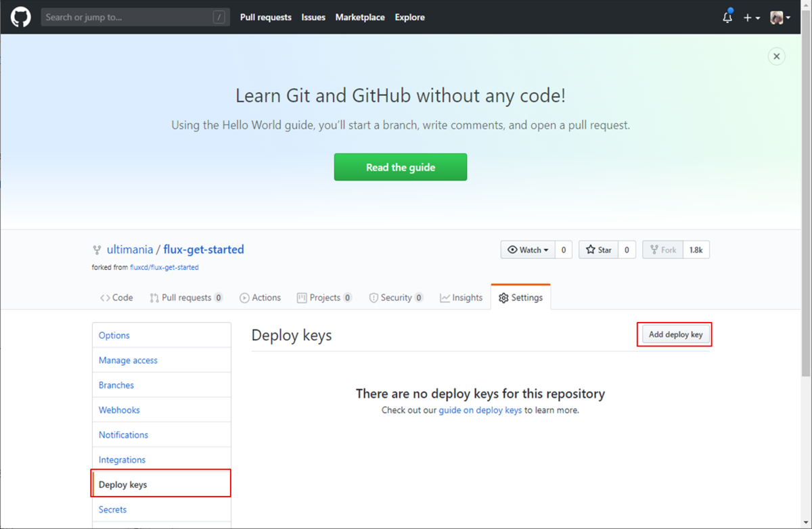Click the gear icon on Settings tab
The width and height of the screenshot is (812, 529).
tap(503, 298)
